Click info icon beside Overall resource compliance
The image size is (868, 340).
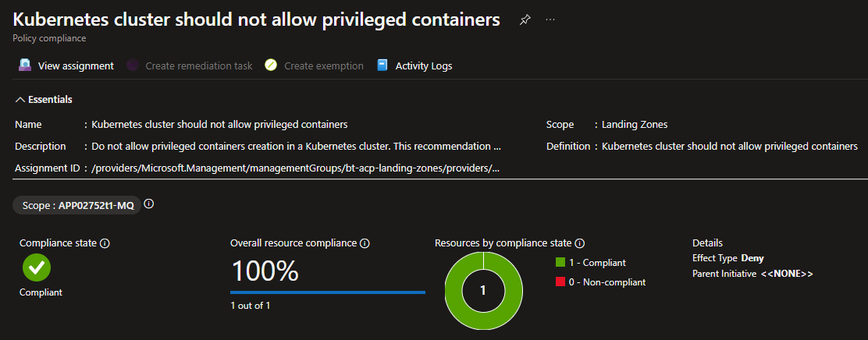tap(365, 243)
